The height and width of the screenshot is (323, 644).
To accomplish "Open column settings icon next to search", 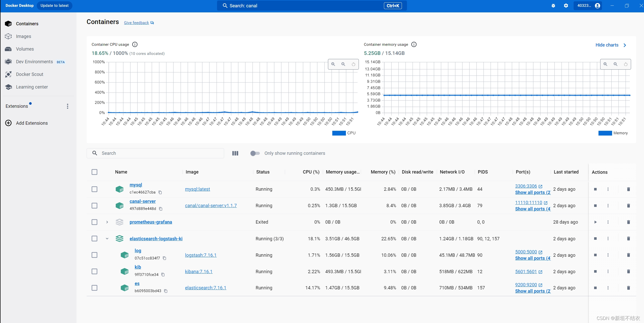I will tap(235, 153).
